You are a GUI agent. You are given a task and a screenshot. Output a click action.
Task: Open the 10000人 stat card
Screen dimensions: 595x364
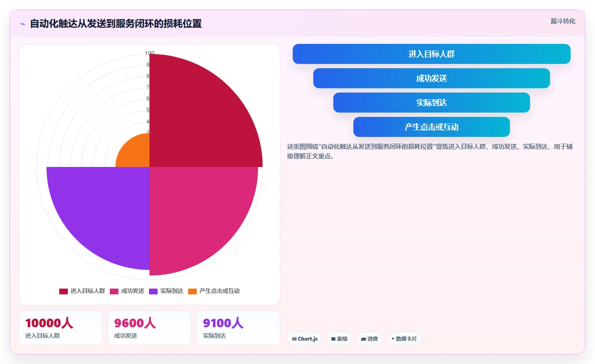pos(61,328)
